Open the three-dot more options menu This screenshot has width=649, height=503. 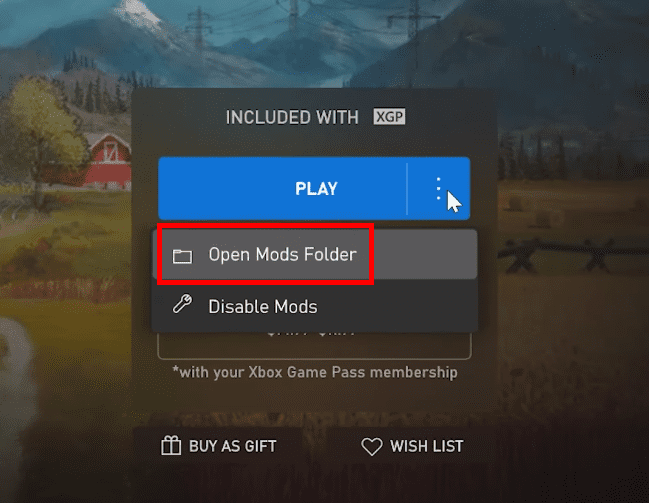pos(438,189)
